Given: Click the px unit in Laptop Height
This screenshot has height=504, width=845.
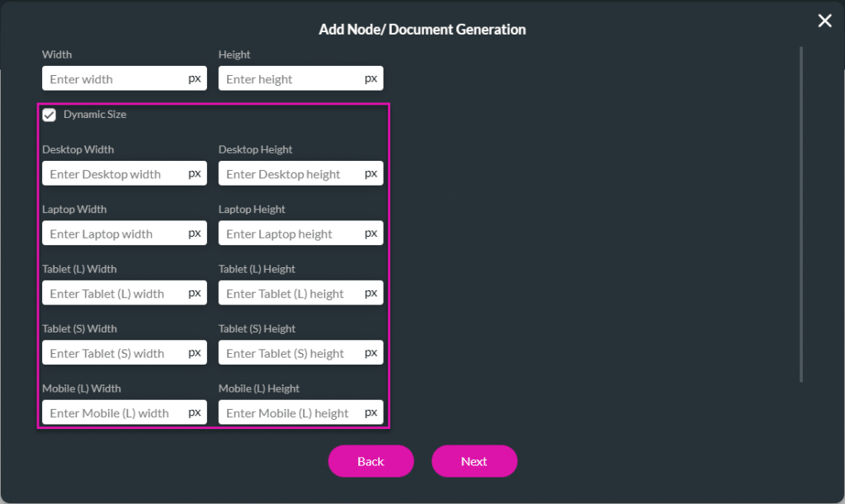Looking at the screenshot, I should 371,233.
